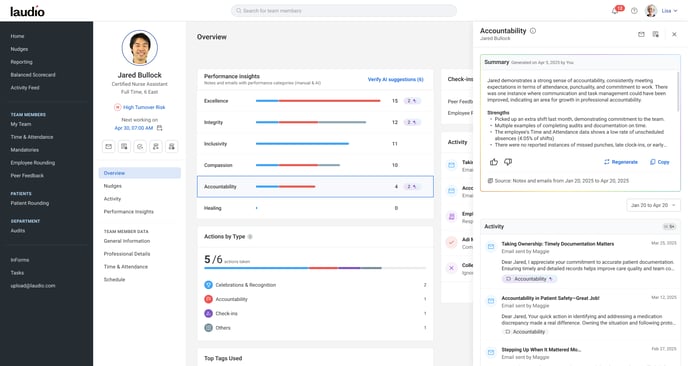This screenshot has height=366, width=688.
Task: Click the Regenerate summary button
Action: 621,162
